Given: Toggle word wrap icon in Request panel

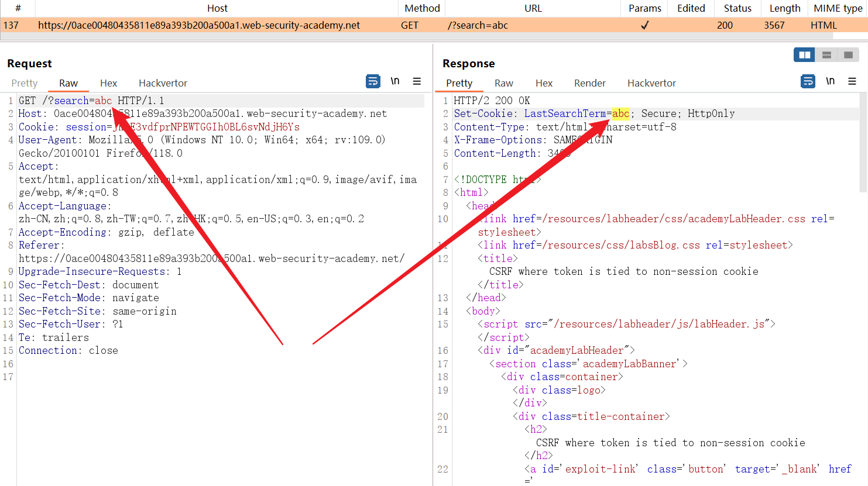Looking at the screenshot, I should click(x=373, y=81).
